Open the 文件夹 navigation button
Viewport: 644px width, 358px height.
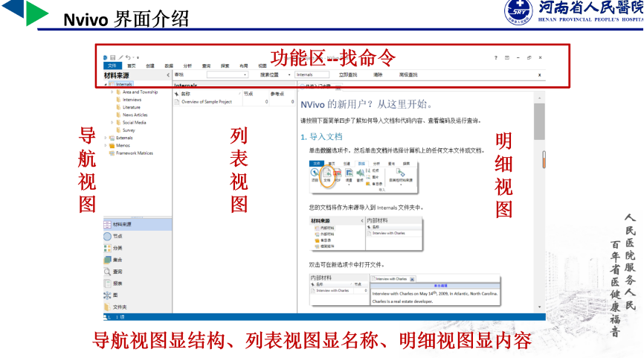tap(137, 307)
